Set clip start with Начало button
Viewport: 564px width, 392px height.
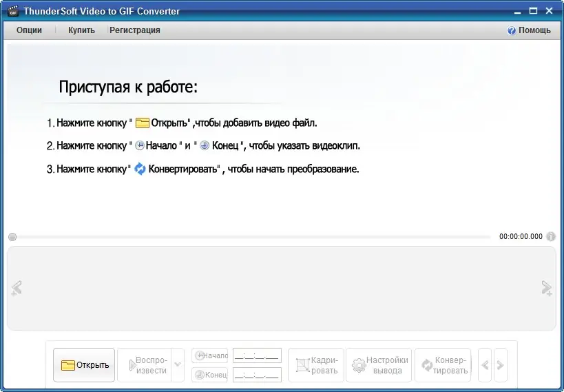[x=210, y=355]
